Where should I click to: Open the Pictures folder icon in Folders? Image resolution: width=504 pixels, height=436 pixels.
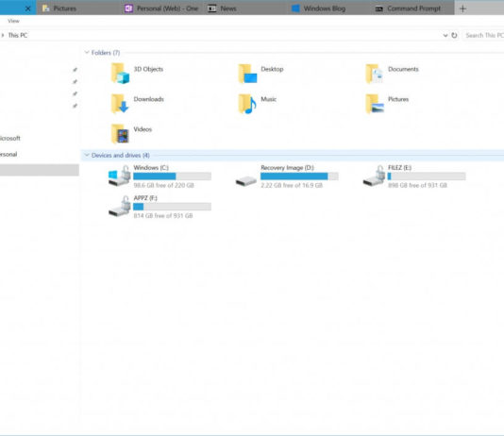pos(375,104)
